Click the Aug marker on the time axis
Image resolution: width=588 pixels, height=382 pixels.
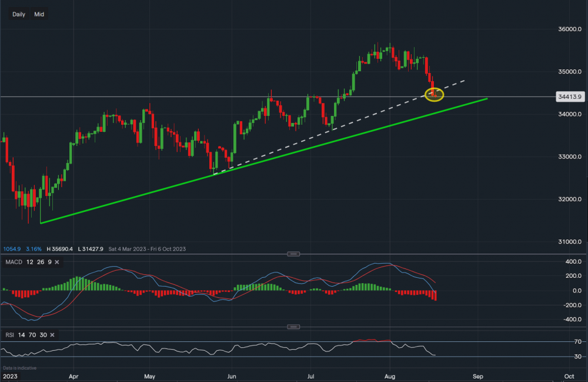point(390,375)
